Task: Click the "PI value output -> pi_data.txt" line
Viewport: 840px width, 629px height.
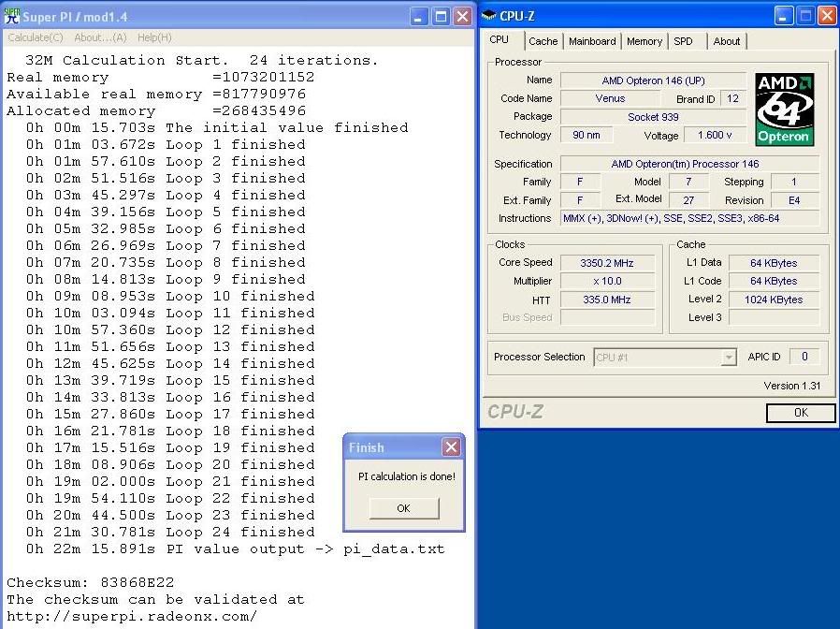Action: (x=235, y=549)
